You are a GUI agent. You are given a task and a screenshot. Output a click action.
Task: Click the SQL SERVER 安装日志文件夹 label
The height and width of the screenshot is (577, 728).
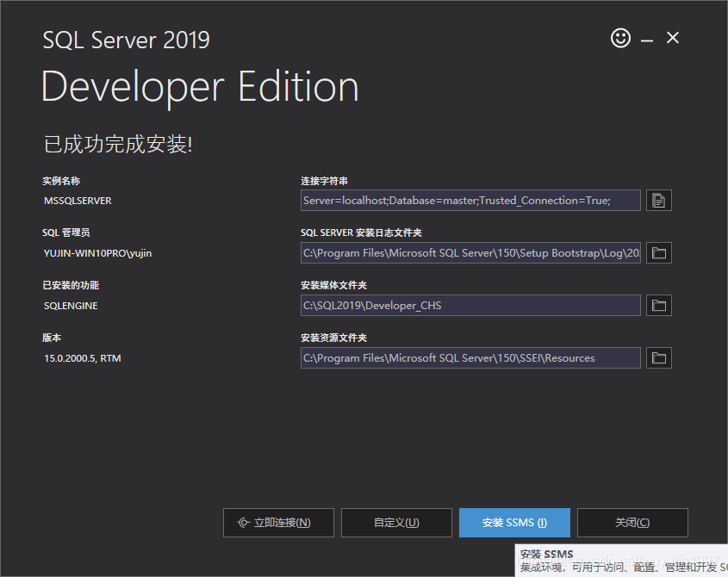(x=361, y=233)
